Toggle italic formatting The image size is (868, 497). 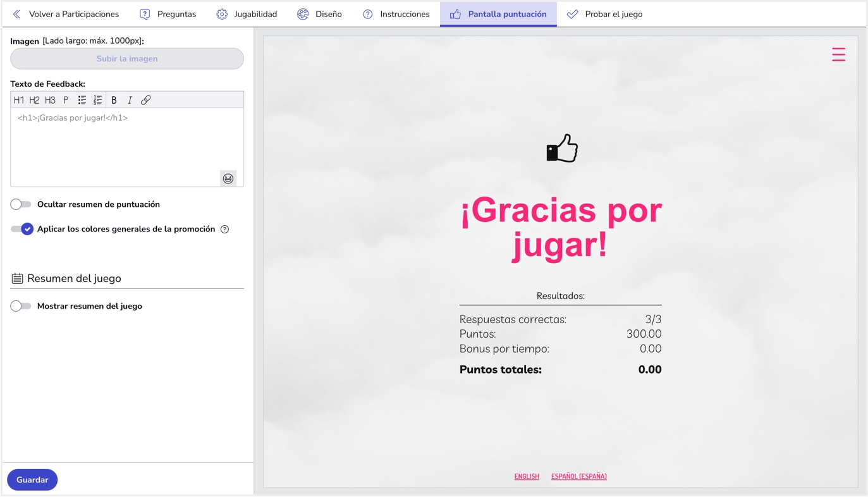[130, 100]
